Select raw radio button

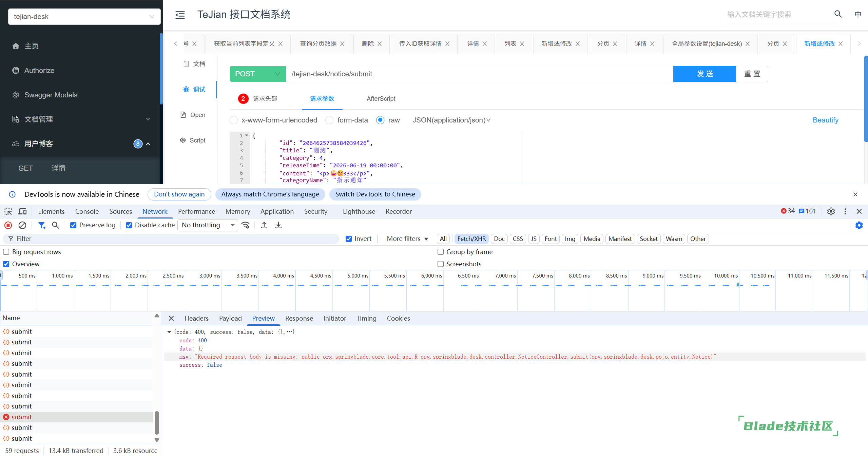380,120
